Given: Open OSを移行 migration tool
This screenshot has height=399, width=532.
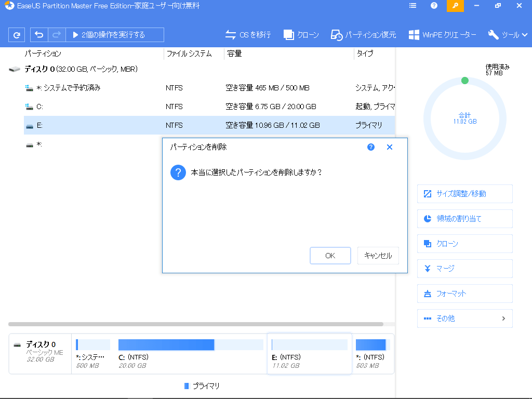Looking at the screenshot, I should [x=248, y=35].
